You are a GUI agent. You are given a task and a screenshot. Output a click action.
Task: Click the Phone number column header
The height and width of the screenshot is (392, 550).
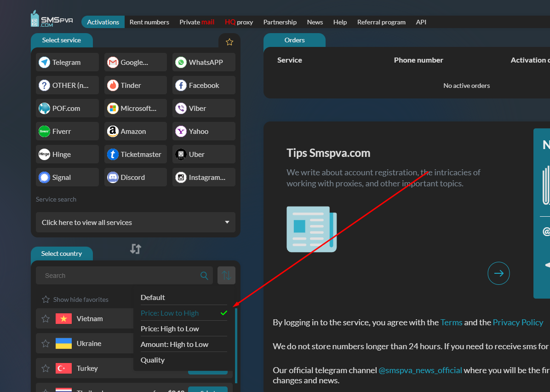[418, 60]
